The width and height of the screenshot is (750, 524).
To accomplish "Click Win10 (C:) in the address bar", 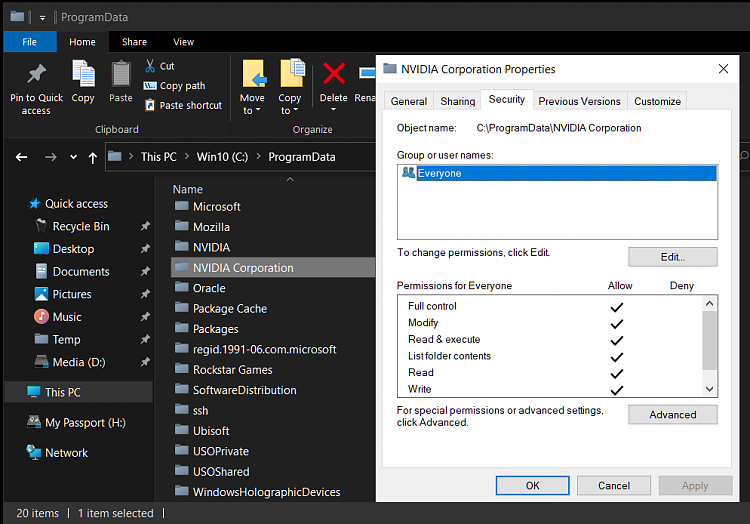I will click(x=222, y=157).
